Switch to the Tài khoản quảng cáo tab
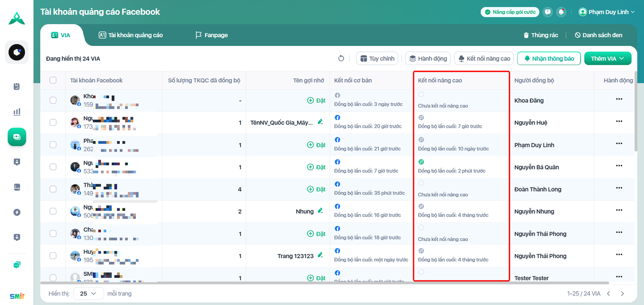 click(x=131, y=35)
